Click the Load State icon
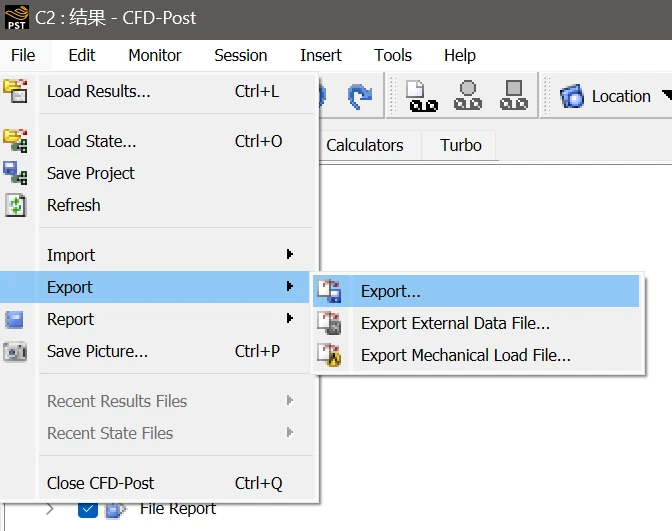This screenshot has width=672, height=531. click(15, 141)
